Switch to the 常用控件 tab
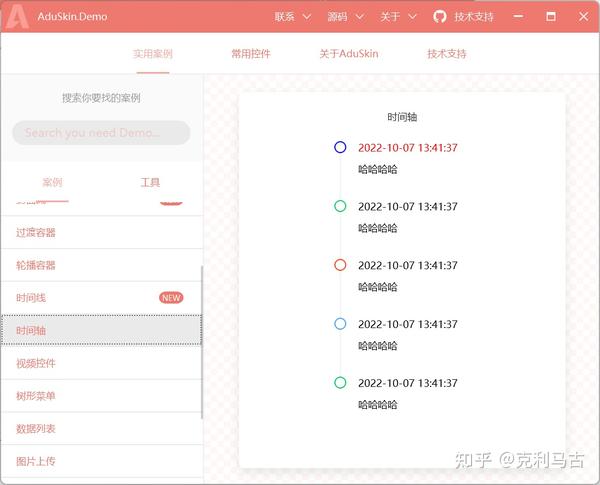The width and height of the screenshot is (600, 485). (x=251, y=54)
